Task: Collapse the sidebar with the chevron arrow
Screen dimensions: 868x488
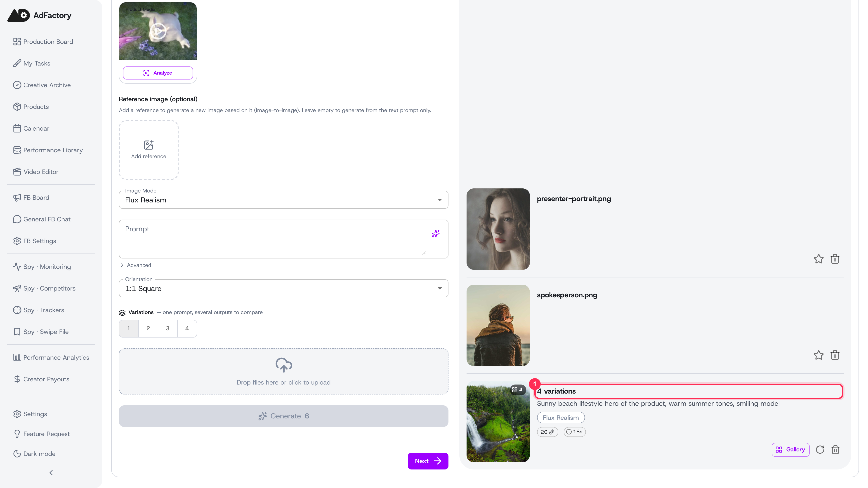Action: click(51, 472)
